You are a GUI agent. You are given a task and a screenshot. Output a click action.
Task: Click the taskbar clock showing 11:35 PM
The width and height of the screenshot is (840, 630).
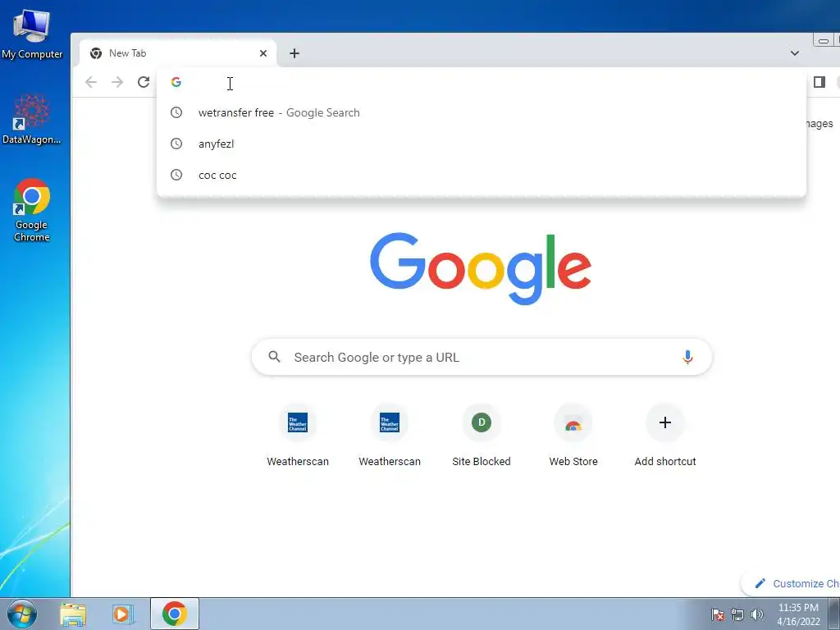point(798,614)
